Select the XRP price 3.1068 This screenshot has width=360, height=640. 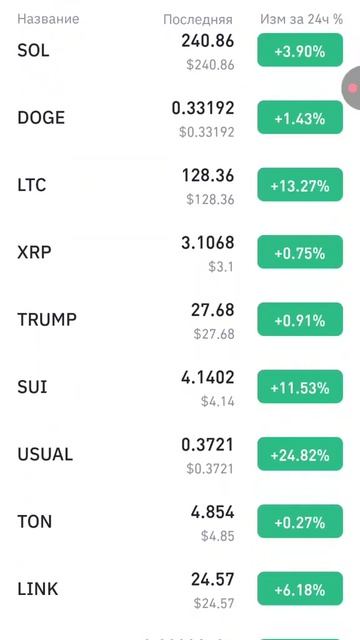point(208,243)
